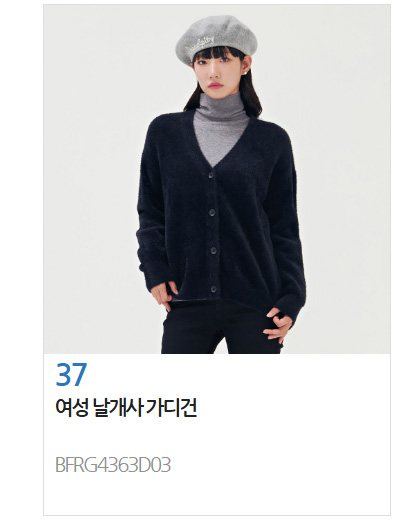Select the product code BFRG4363D03
This screenshot has width=400, height=527.
tap(113, 465)
